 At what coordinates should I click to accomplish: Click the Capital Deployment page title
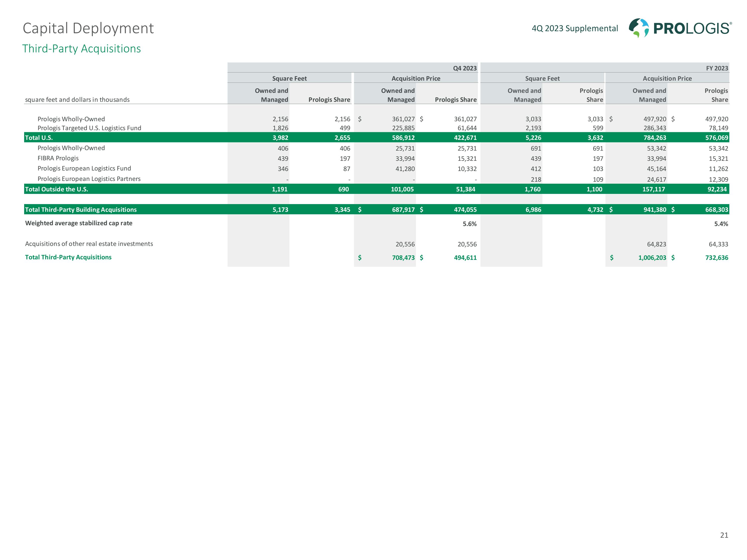88,28
